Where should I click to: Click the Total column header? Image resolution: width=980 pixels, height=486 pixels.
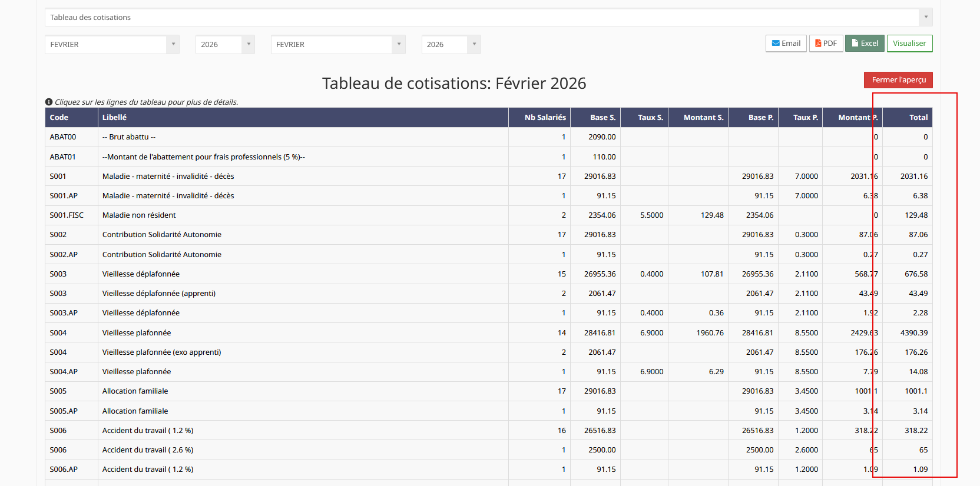[908, 118]
